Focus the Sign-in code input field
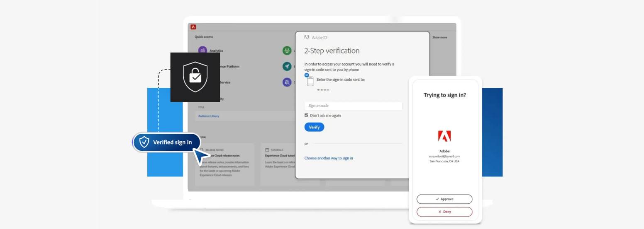The height and width of the screenshot is (229, 644). tap(353, 106)
